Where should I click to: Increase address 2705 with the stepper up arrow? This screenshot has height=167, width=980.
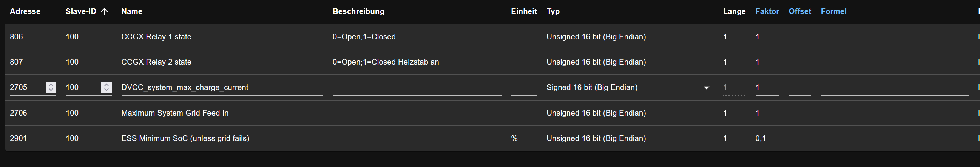pos(51,85)
